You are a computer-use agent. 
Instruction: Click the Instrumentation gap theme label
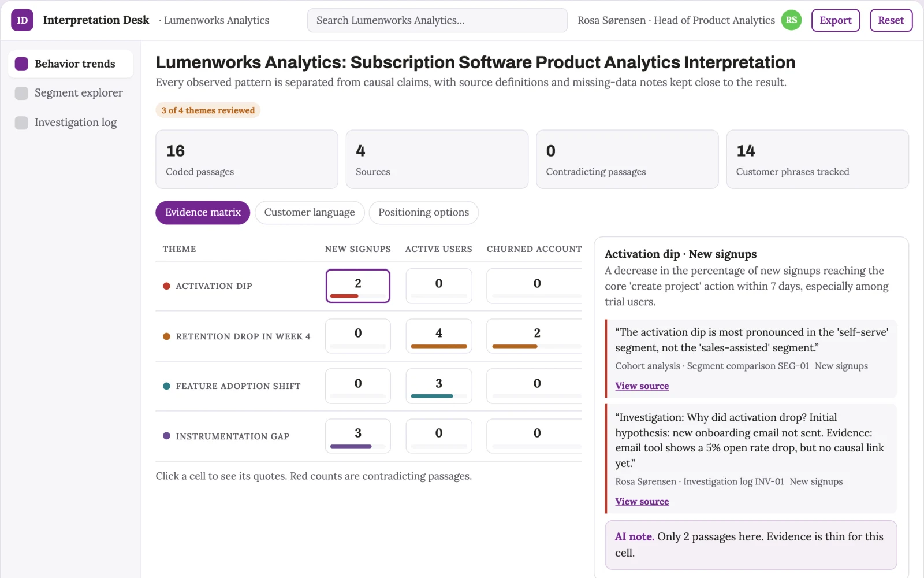point(233,436)
